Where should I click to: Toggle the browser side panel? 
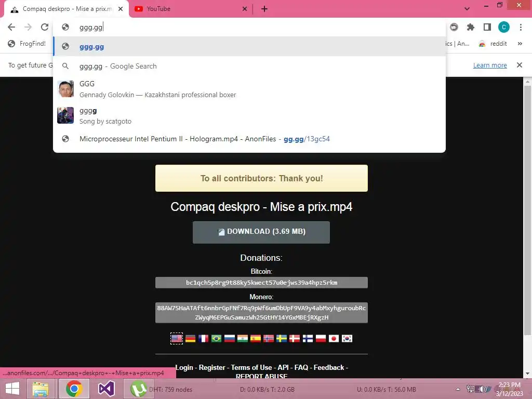point(487,27)
